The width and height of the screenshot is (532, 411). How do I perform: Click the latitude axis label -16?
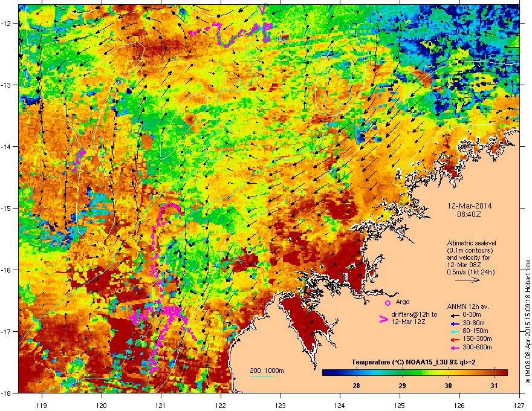click(6, 270)
